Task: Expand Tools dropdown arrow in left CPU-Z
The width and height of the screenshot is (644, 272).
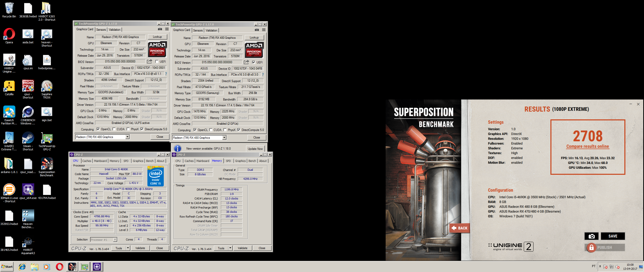Action: pos(128,248)
